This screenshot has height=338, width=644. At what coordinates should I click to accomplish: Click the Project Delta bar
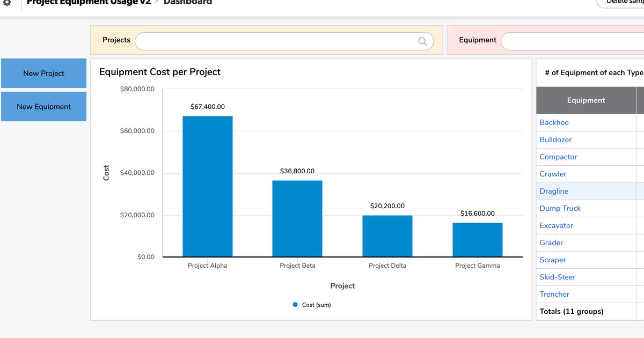[x=387, y=236]
